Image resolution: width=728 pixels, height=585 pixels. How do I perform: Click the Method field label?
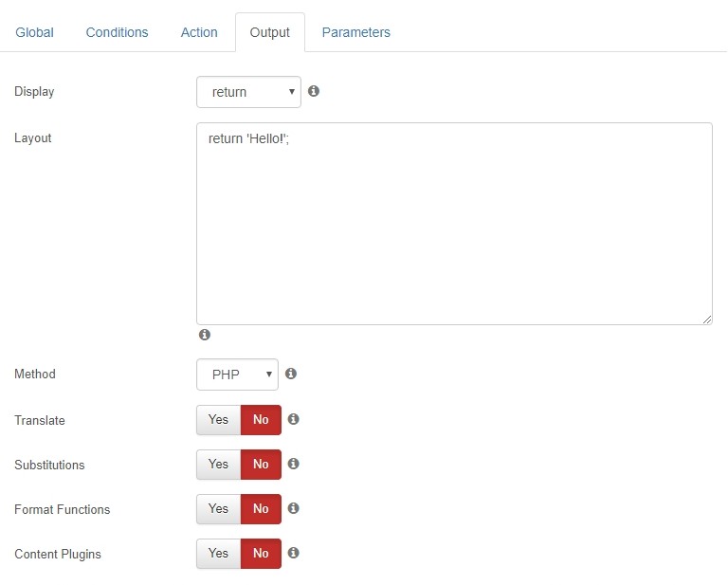35,374
